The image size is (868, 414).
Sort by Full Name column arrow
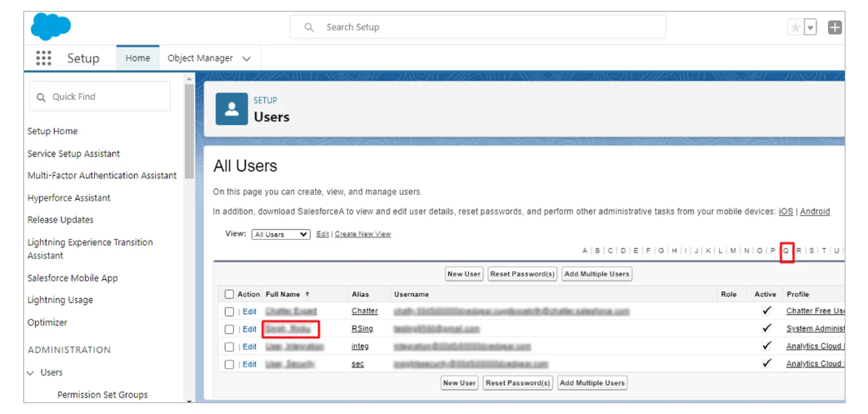[x=307, y=294]
